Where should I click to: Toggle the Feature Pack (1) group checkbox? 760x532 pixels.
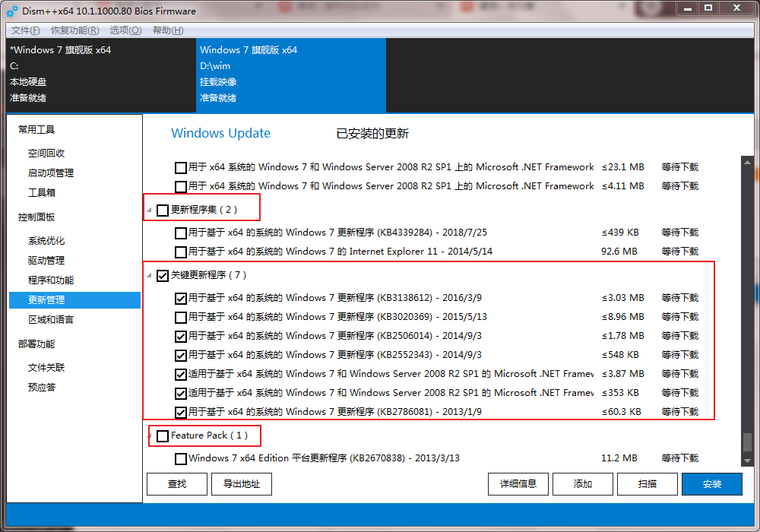[163, 436]
